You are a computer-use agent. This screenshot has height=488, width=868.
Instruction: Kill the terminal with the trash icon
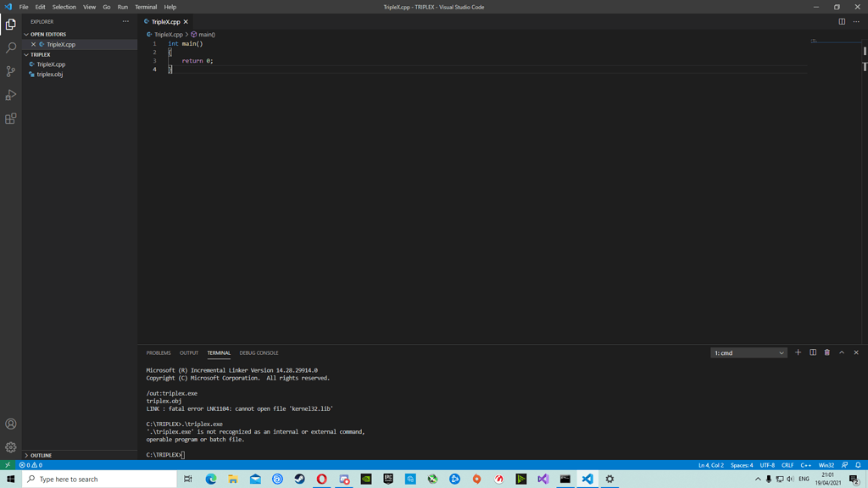click(826, 352)
